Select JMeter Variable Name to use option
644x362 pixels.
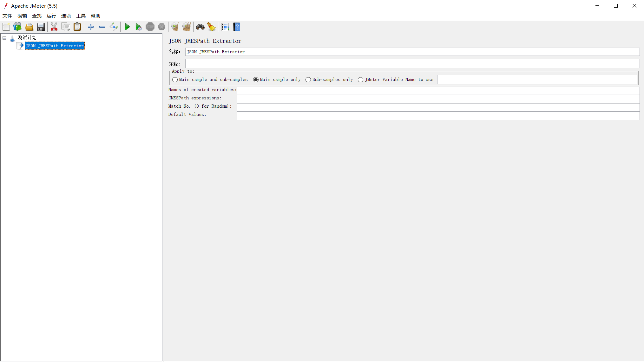coord(396,80)
